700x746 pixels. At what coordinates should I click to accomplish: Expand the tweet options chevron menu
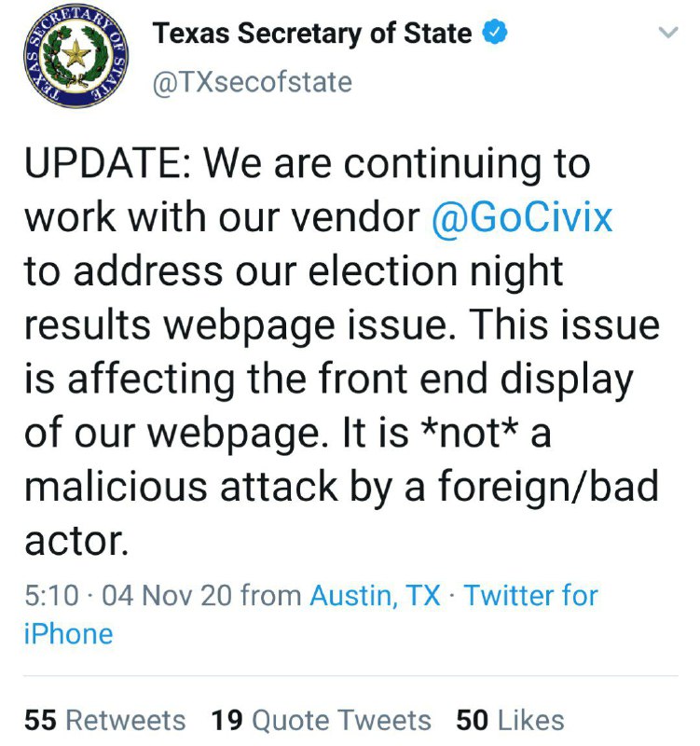click(x=667, y=33)
